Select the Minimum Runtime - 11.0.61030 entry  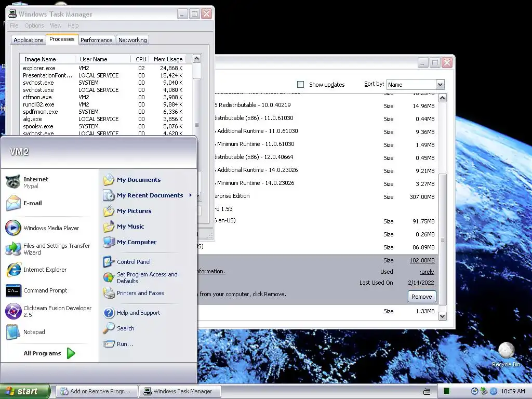[x=326, y=144]
